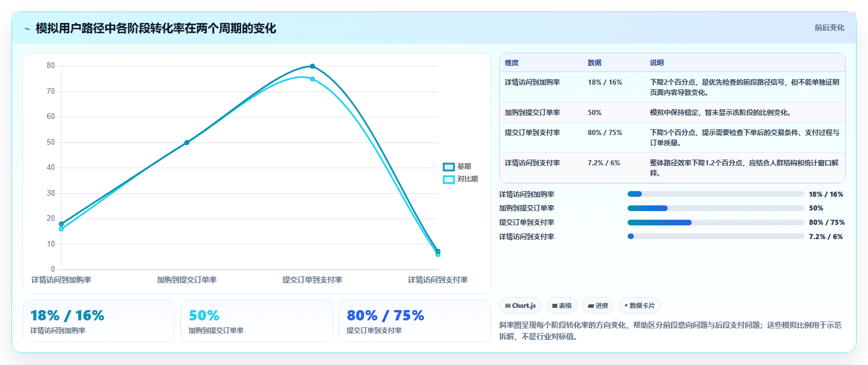The width and height of the screenshot is (868, 365).
Task: Select table cell 详情访问到支付率
Action: click(532, 163)
